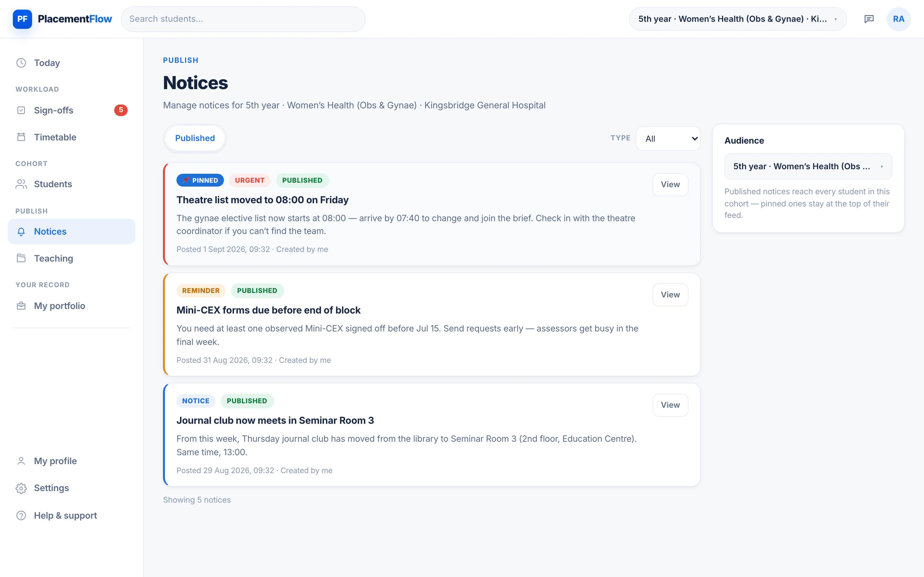Click the Today clock icon

click(21, 63)
